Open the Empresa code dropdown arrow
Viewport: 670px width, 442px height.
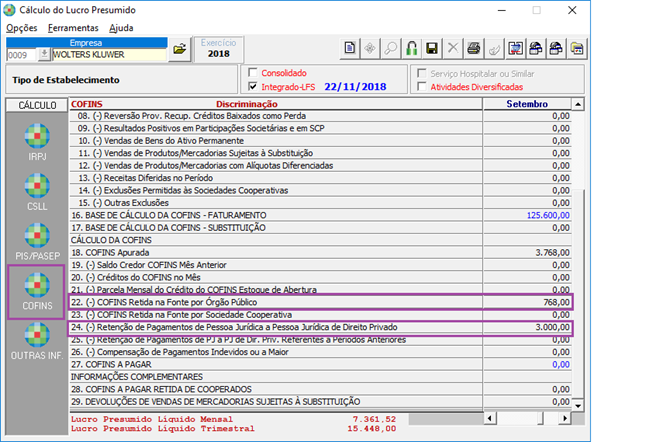44,54
